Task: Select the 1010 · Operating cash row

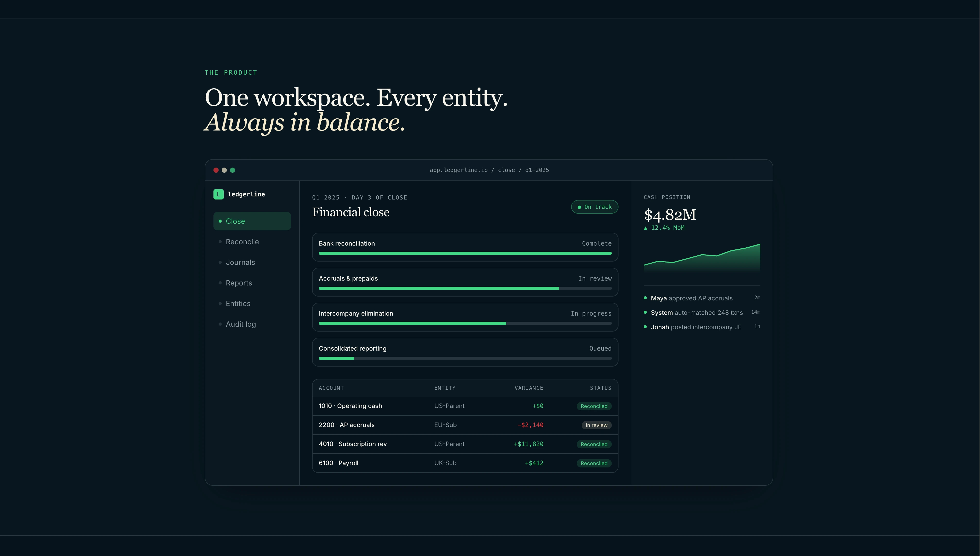Action: point(465,406)
